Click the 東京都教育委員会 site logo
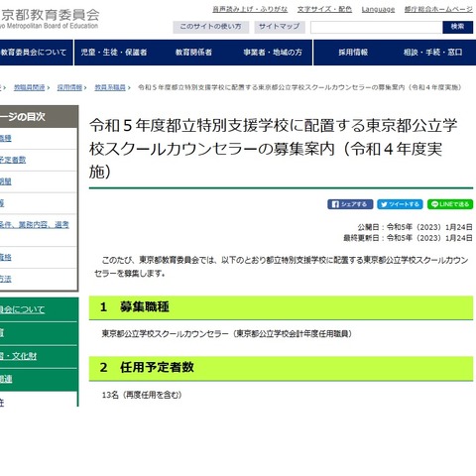Image resolution: width=476 pixels, height=476 pixels. [50, 19]
